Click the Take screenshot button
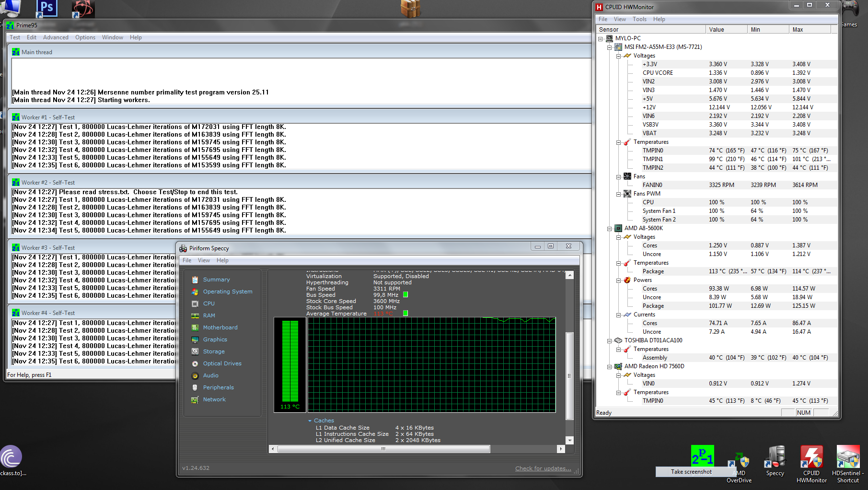 691,472
